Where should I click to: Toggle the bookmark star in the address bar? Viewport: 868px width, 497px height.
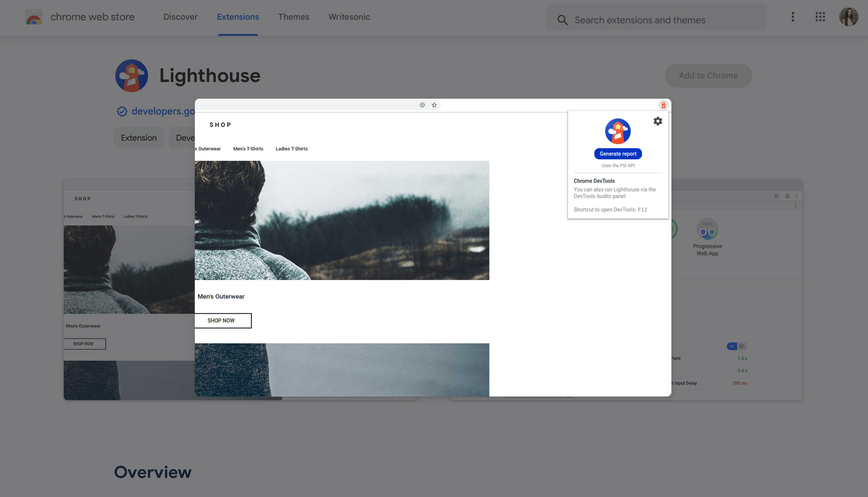[x=434, y=105]
